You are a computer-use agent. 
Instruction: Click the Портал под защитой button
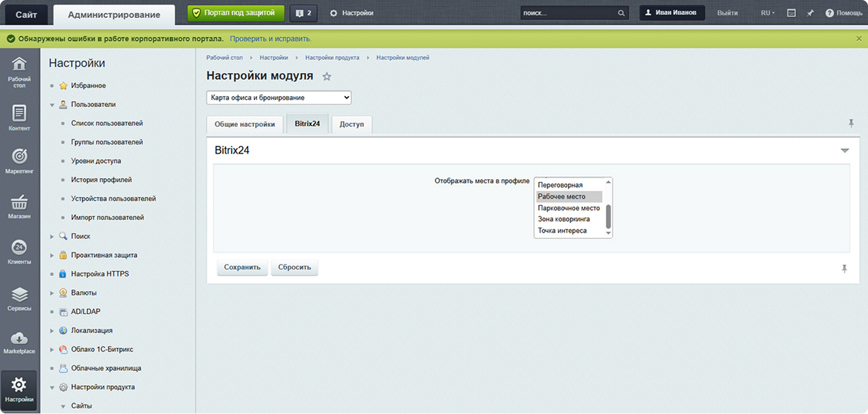pyautogui.click(x=236, y=13)
